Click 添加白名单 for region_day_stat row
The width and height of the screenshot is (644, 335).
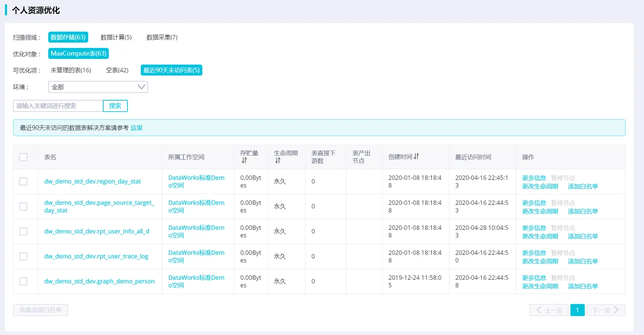tap(583, 186)
